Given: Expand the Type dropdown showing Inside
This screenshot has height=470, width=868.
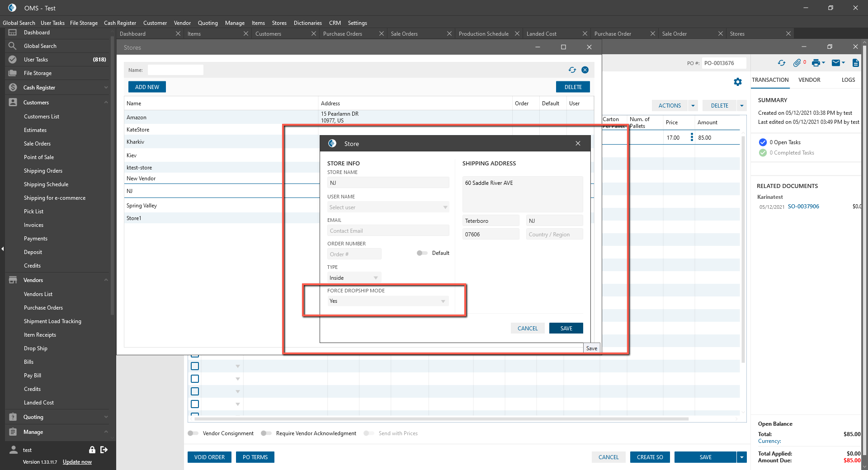Looking at the screenshot, I should [x=354, y=277].
